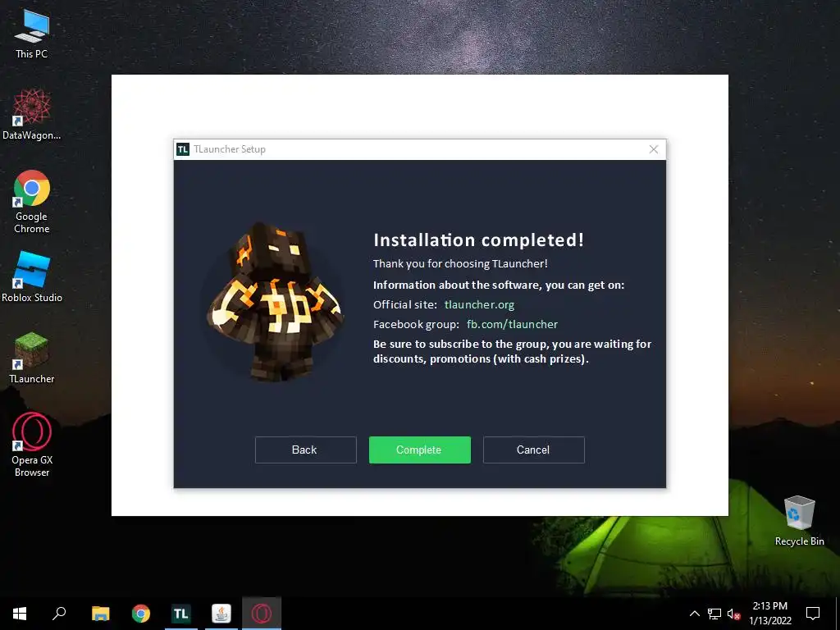Select the DataWagon desktop shortcut
Image resolution: width=840 pixels, height=630 pixels.
(32, 115)
